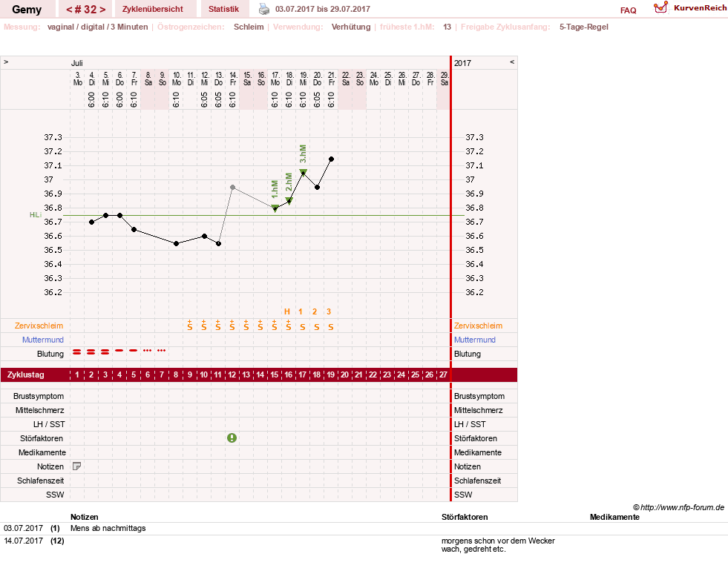
Task: Click the 5-Tage-Regel setting value
Action: [x=583, y=27]
